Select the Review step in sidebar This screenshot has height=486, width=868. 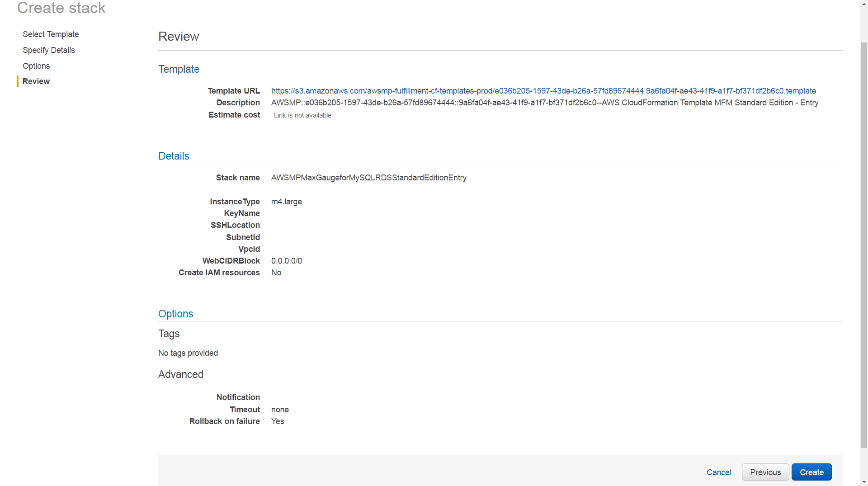tap(36, 81)
